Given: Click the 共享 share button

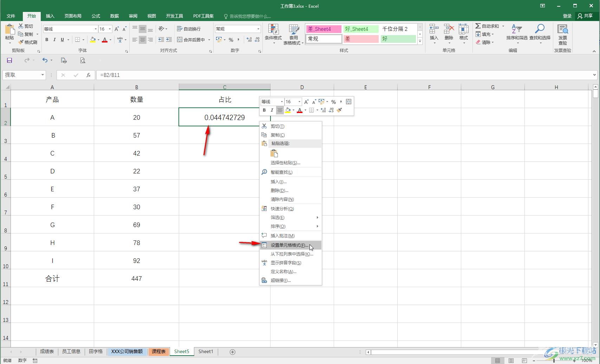Looking at the screenshot, I should 585,16.
